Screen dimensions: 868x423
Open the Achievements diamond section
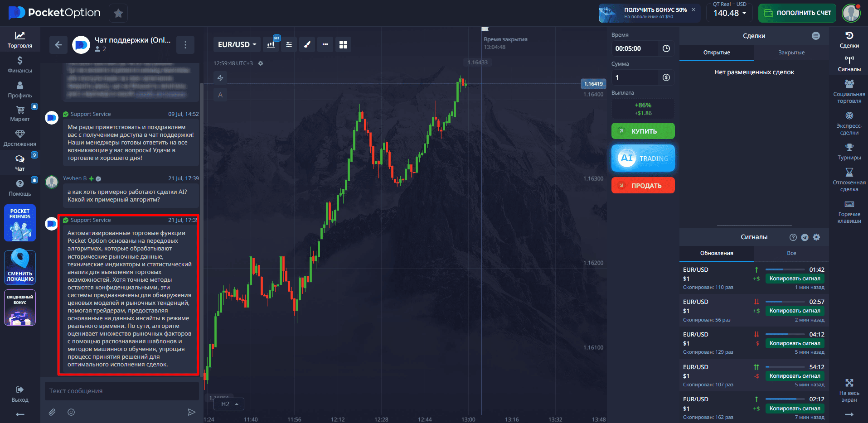pos(20,138)
